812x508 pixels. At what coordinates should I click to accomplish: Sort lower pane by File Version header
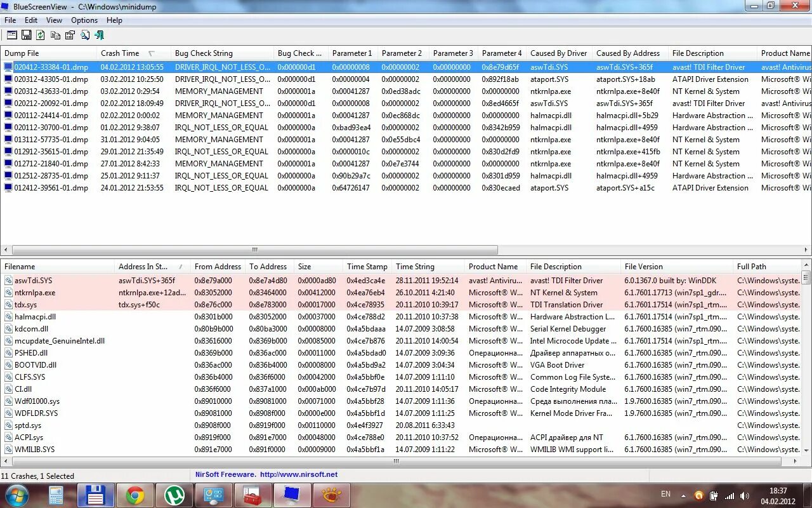pyautogui.click(x=676, y=267)
